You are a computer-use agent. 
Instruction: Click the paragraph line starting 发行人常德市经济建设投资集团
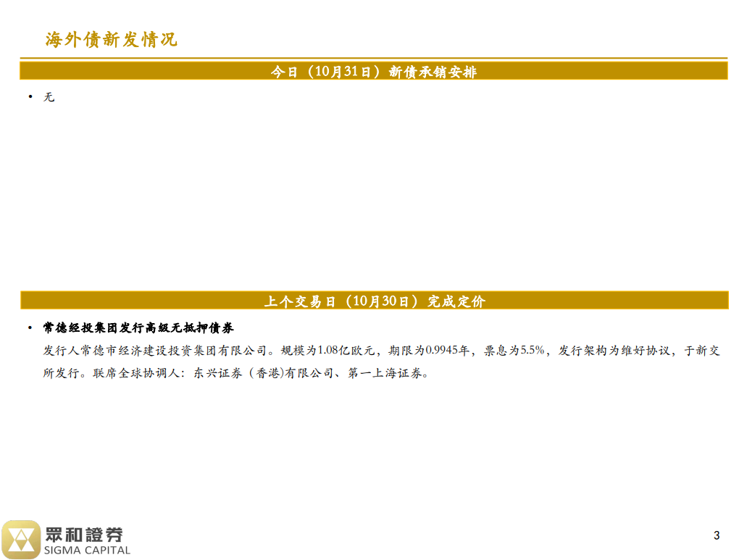click(381, 351)
